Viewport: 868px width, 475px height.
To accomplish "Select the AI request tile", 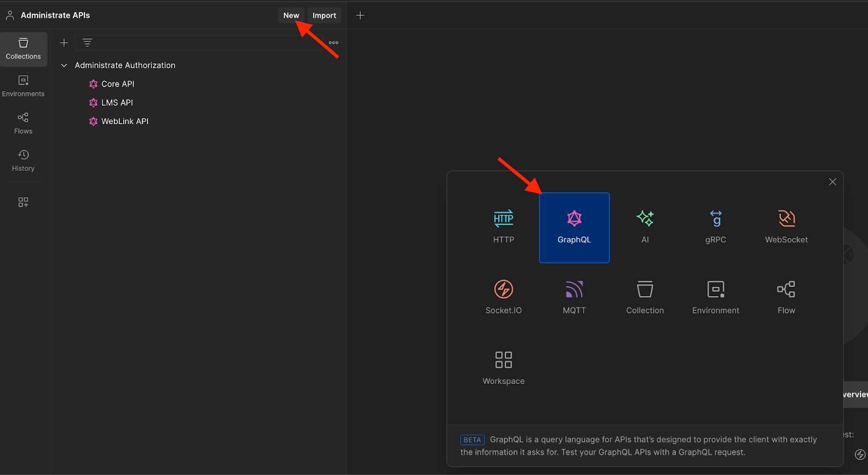I will [645, 228].
